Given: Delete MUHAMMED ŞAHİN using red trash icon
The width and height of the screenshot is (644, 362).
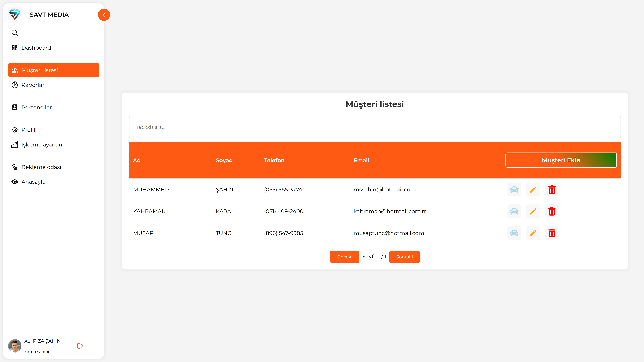Looking at the screenshot, I should click(552, 189).
